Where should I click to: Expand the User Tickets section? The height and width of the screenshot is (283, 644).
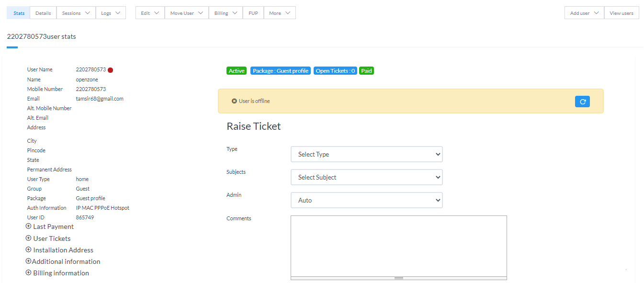(48, 238)
